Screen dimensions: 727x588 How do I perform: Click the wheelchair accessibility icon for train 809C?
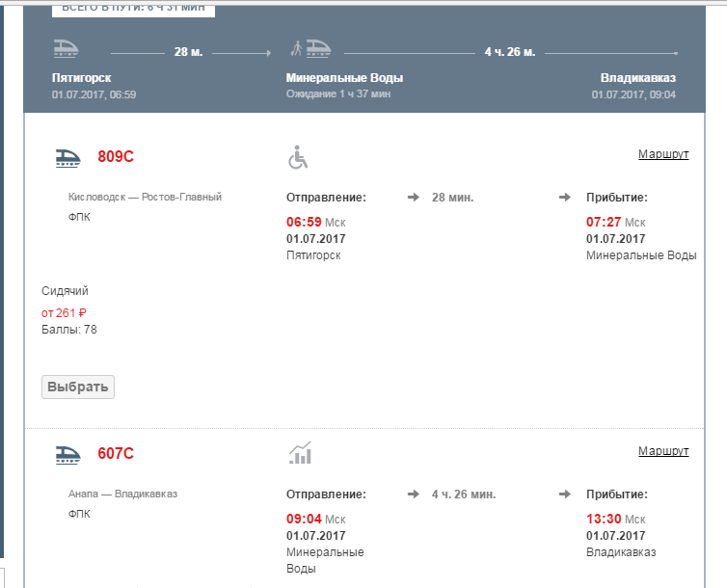click(299, 157)
